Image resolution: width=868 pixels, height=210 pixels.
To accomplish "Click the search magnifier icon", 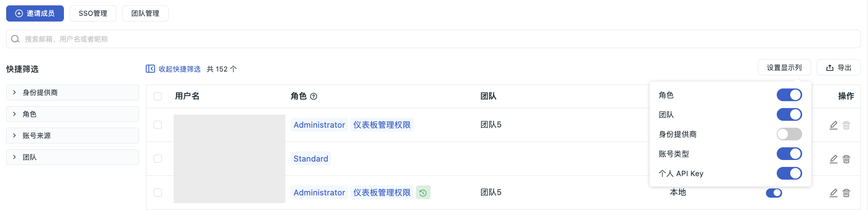I will tap(15, 39).
